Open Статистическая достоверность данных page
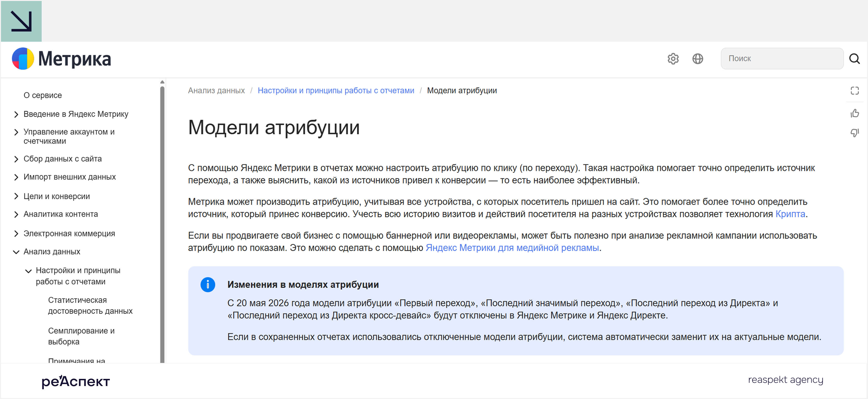868x399 pixels. [x=90, y=306]
